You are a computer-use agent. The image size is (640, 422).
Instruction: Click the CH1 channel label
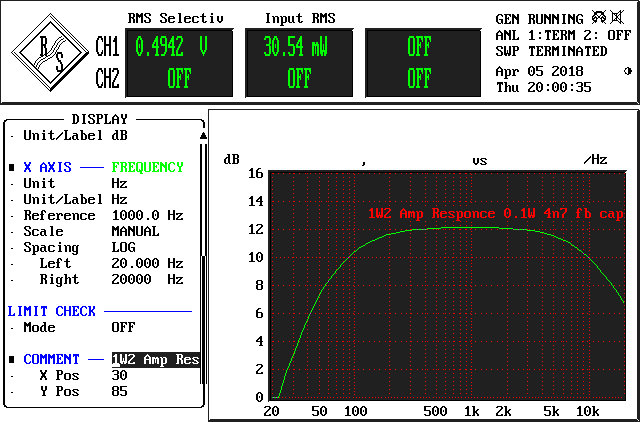pos(107,47)
